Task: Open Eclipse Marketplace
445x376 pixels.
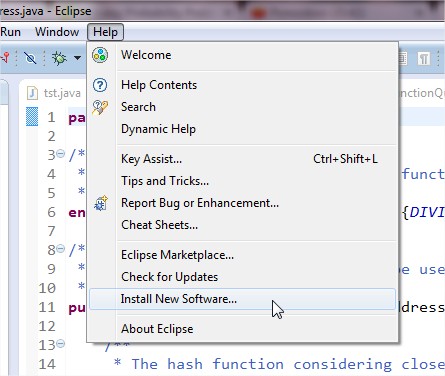Action: click(243, 255)
